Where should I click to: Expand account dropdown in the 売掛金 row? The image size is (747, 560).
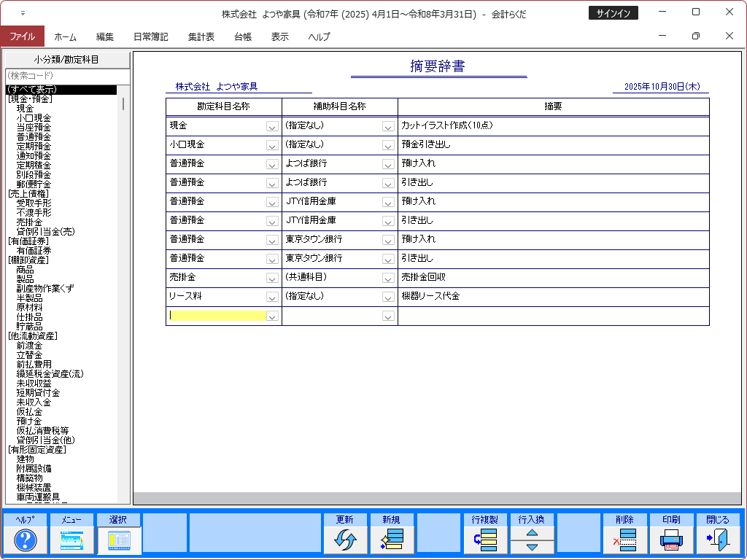[x=272, y=278]
